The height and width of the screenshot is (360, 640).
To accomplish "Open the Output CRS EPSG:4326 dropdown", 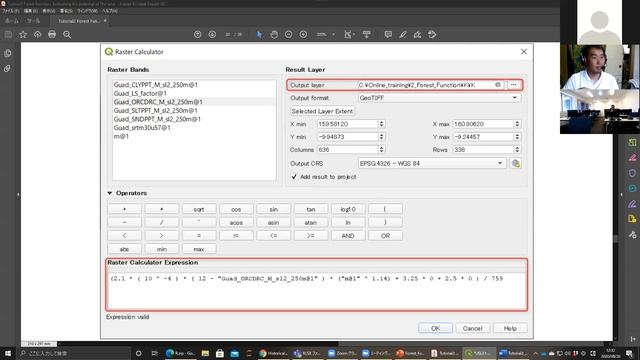I will coord(432,164).
